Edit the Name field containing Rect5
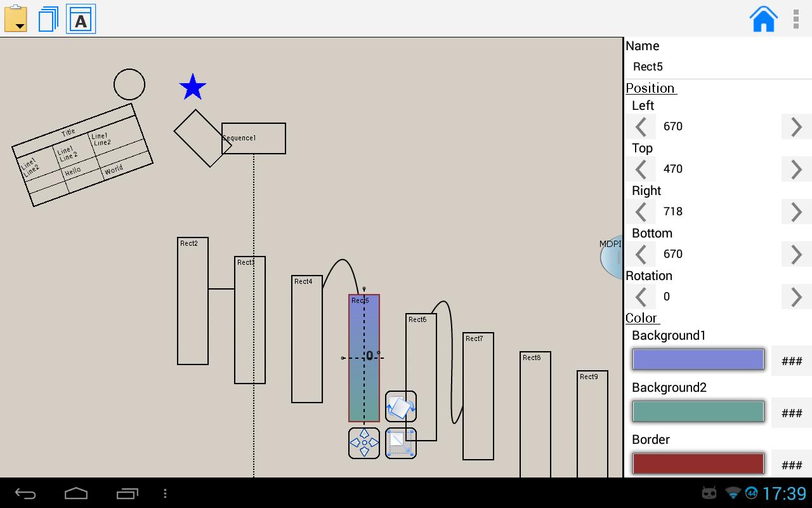The height and width of the screenshot is (508, 812). 718,67
